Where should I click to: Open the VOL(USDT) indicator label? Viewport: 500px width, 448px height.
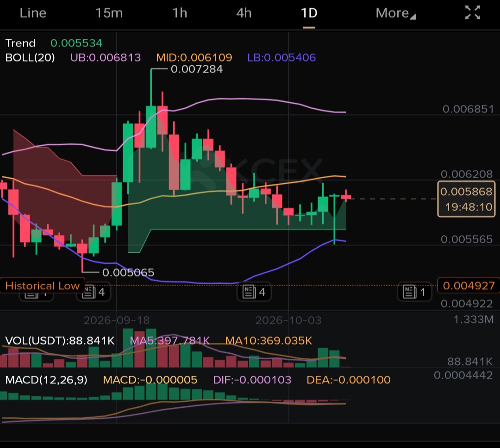tap(60, 341)
